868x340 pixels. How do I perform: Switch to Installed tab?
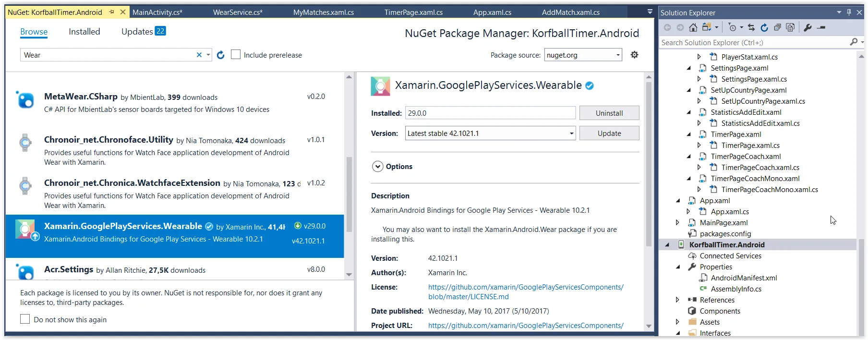click(x=84, y=32)
